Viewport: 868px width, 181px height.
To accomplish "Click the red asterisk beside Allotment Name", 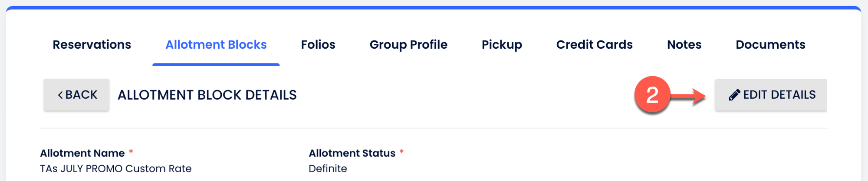I will click(131, 152).
